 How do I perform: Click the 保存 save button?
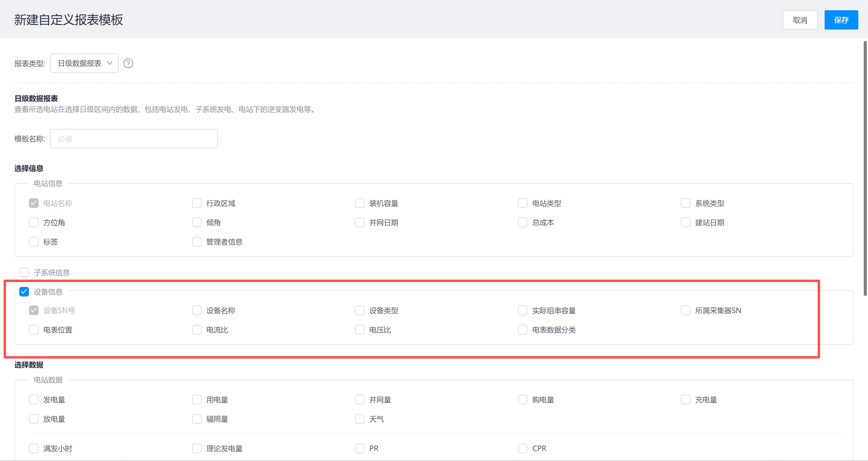pos(841,20)
